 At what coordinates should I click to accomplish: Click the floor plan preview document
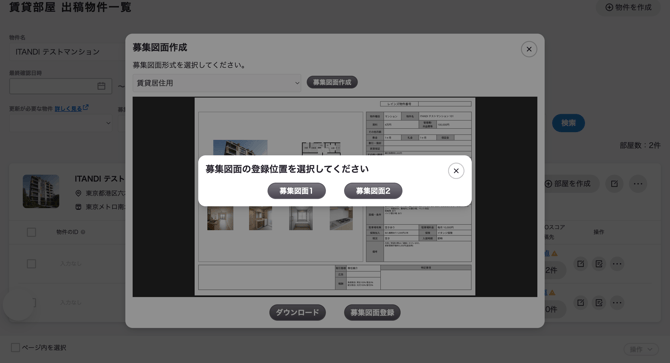pos(335,196)
